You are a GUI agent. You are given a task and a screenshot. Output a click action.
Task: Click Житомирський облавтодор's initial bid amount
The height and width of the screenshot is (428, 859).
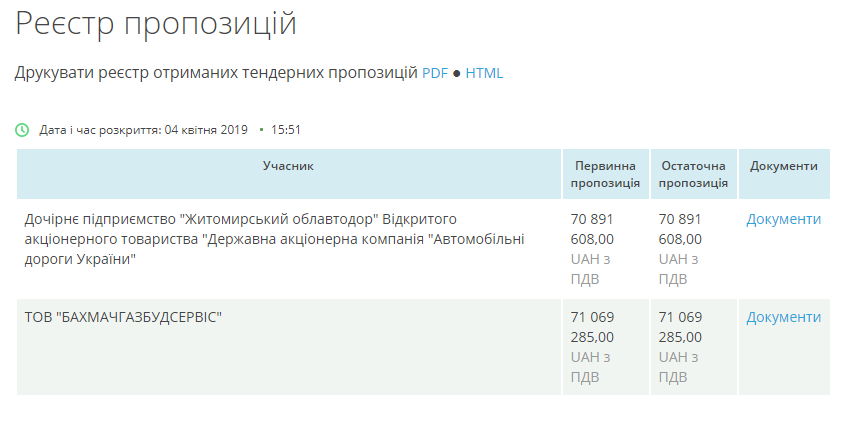pyautogui.click(x=592, y=229)
